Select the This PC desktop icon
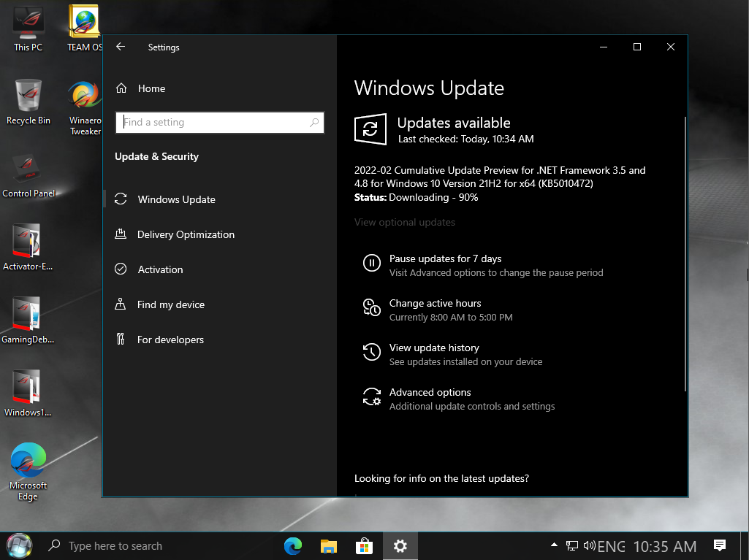This screenshot has height=560, width=749. (28, 28)
